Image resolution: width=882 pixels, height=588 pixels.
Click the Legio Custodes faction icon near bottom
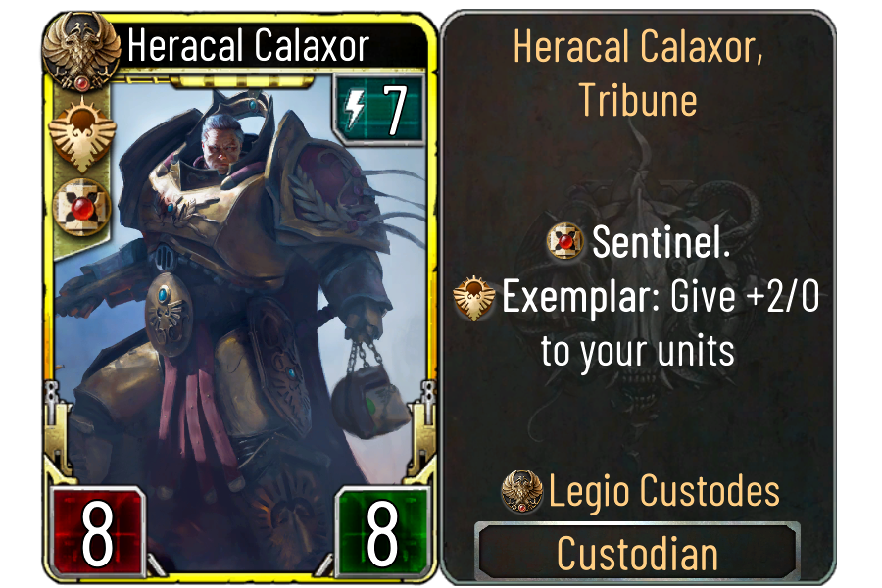(522, 491)
